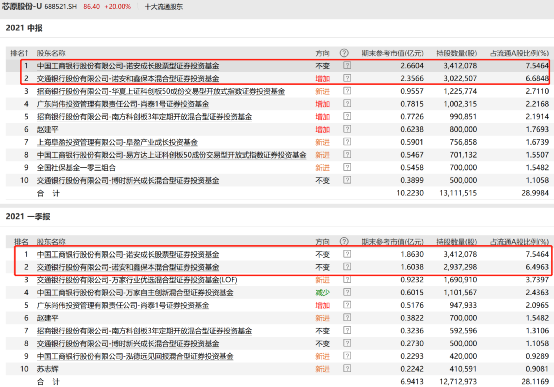
Task: Open detail icon for 赵建平 in 中报
Action: click(x=347, y=129)
